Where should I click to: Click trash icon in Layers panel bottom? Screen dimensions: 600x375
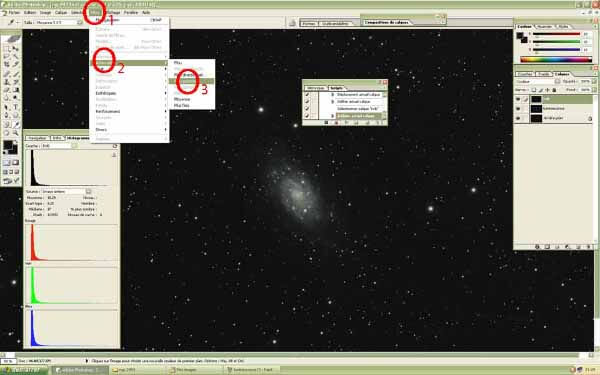pos(589,247)
